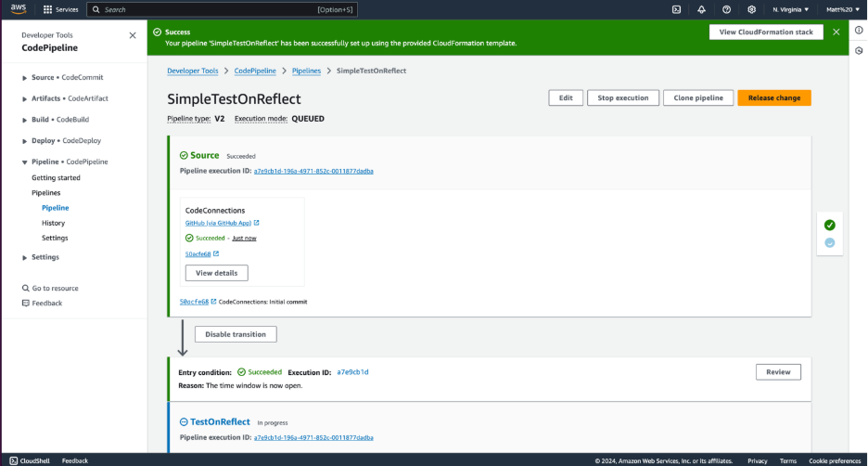Click the Source stage title
Screen dimensions: 868x466
(204, 155)
